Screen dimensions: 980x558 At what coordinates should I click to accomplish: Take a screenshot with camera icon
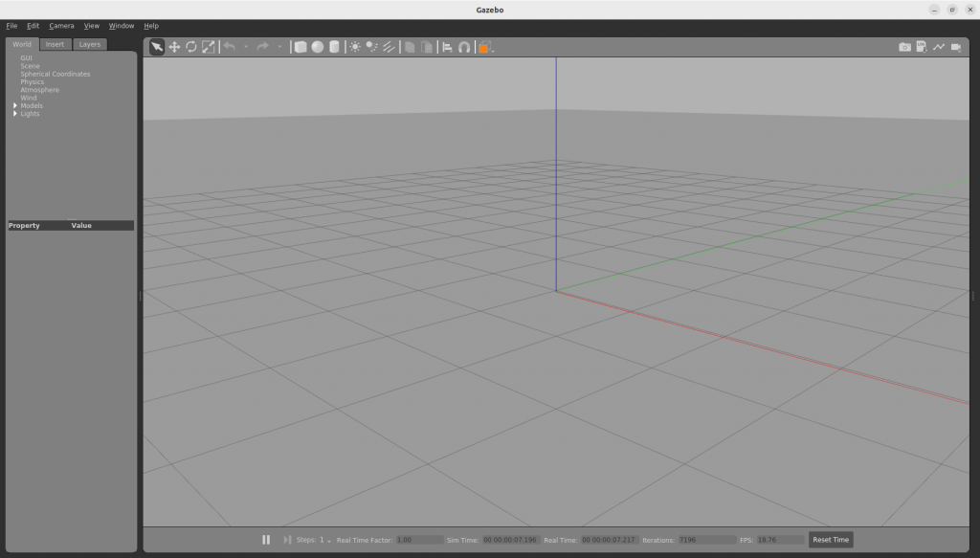[904, 47]
